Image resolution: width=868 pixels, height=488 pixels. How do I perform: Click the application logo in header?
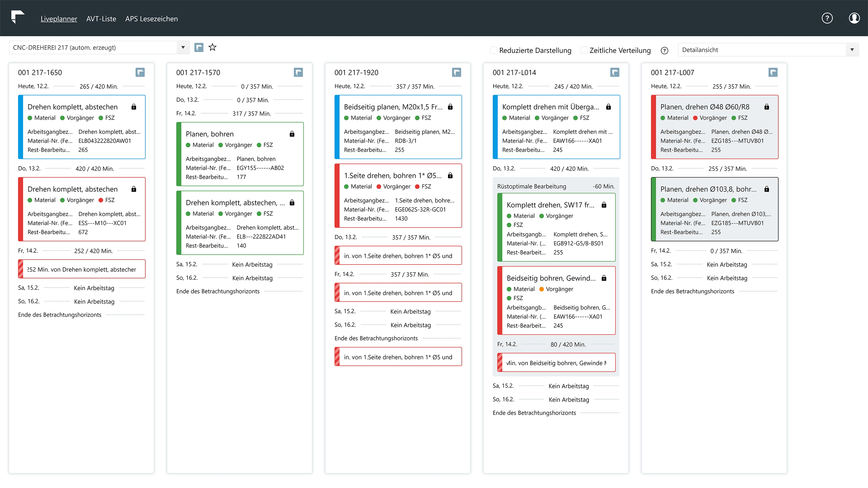point(18,17)
